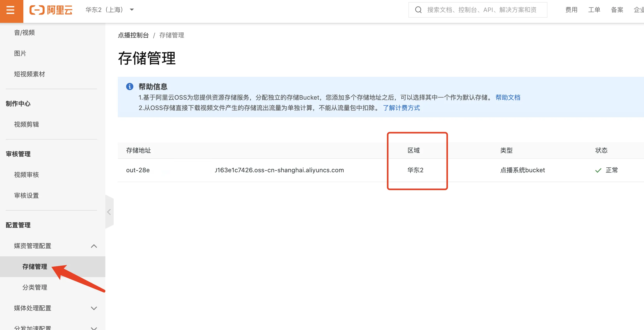This screenshot has height=330, width=644.
Task: Open the 工单 menu
Action: pyautogui.click(x=594, y=10)
